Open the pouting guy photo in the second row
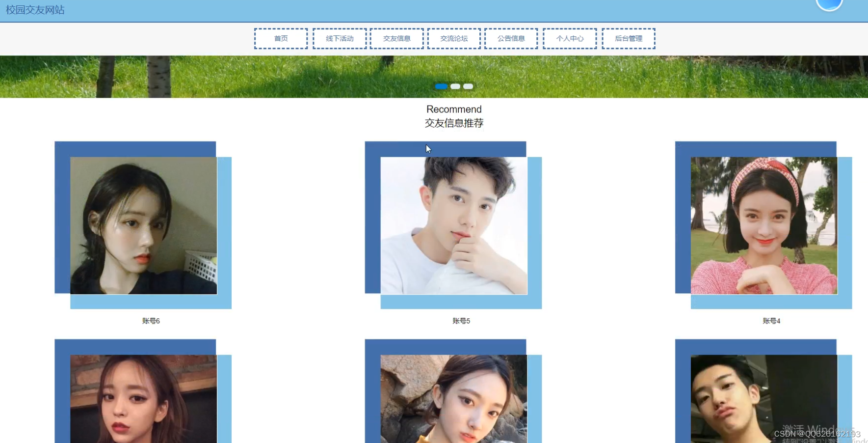868x443 pixels. pyautogui.click(x=764, y=399)
